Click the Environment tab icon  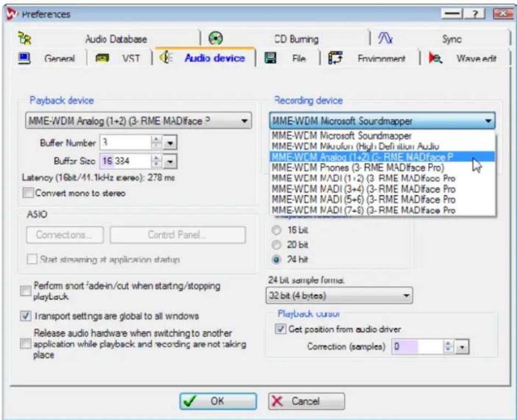(x=335, y=58)
